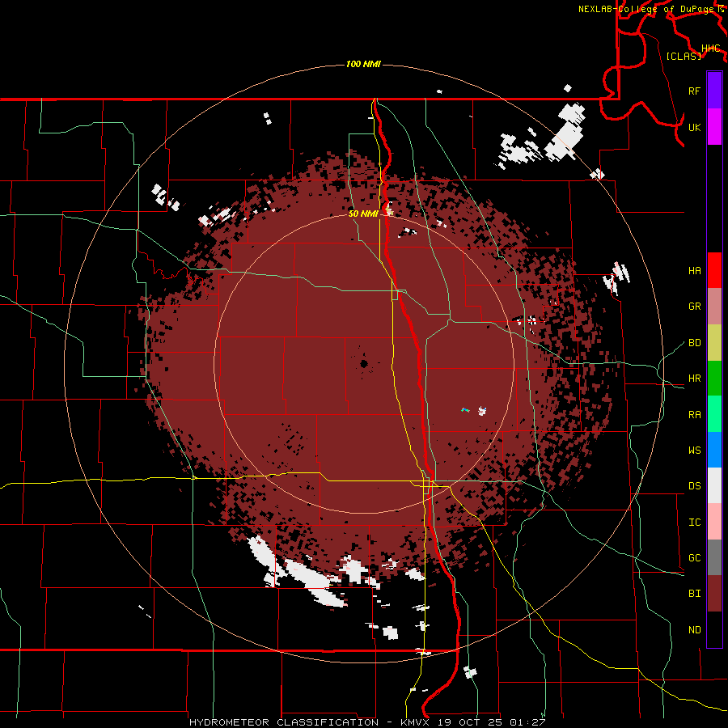Click the black radar site dot at center
This screenshot has width=728, height=728.
click(x=364, y=363)
